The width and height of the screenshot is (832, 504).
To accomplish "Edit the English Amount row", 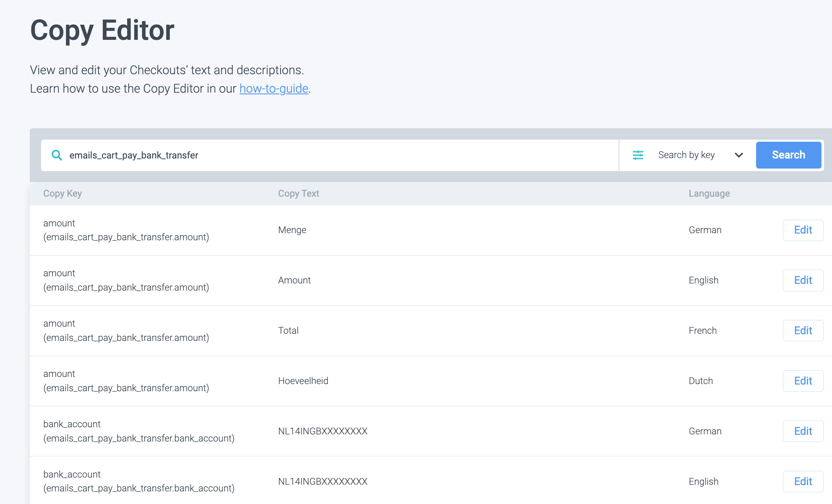I will 803,280.
